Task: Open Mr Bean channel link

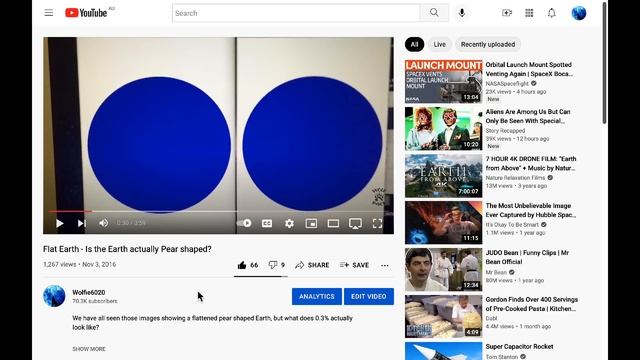Action: coord(496,272)
